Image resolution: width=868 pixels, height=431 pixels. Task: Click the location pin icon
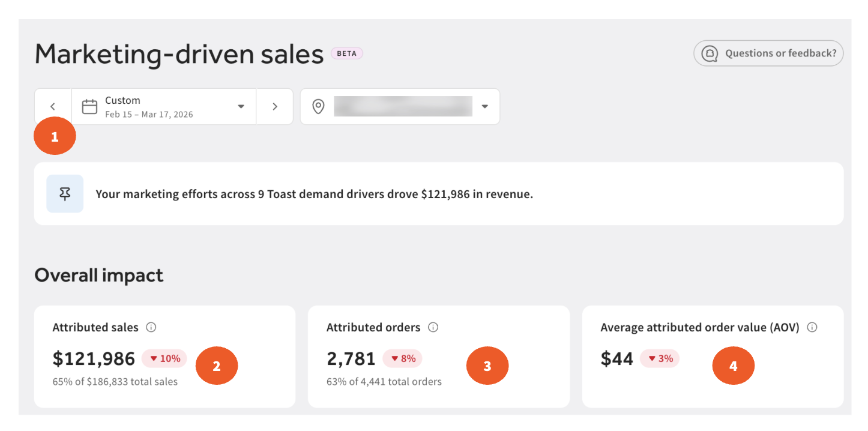[x=318, y=107]
